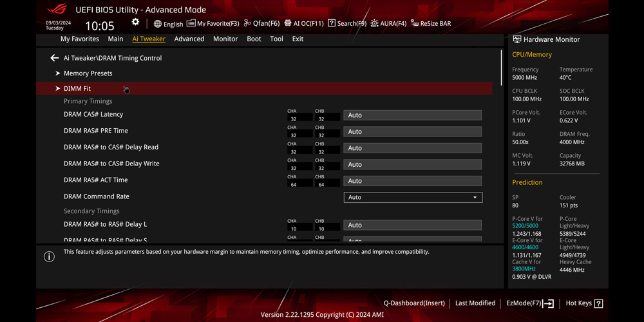Image resolution: width=644 pixels, height=322 pixels.
Task: Toggle ReSize BAR option
Action: tap(431, 23)
